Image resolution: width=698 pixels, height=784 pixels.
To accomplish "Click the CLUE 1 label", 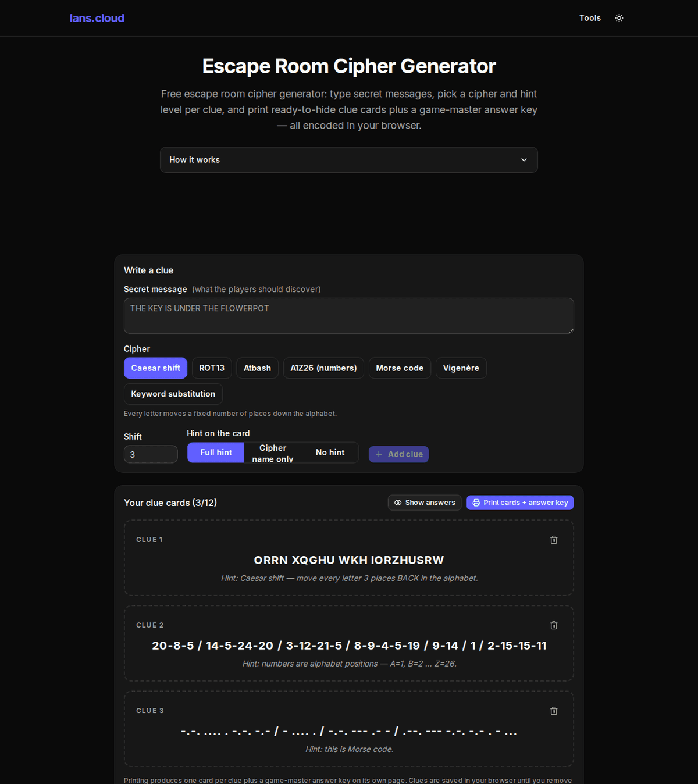I will (149, 540).
